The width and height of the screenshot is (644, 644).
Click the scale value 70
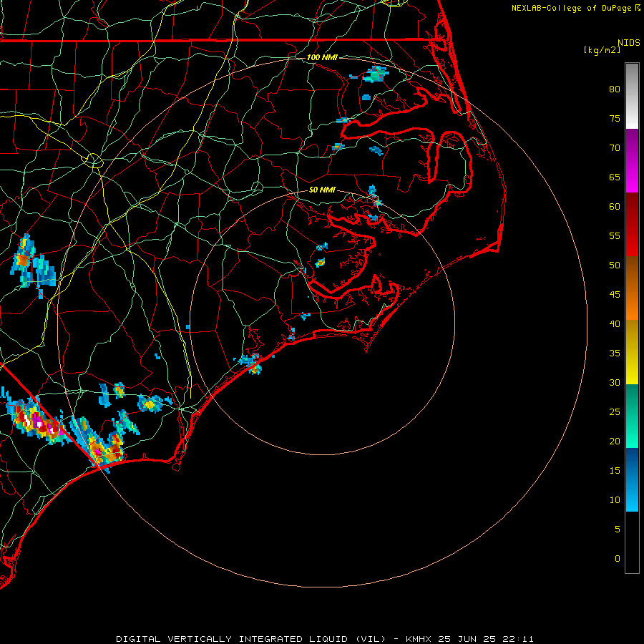tap(615, 148)
